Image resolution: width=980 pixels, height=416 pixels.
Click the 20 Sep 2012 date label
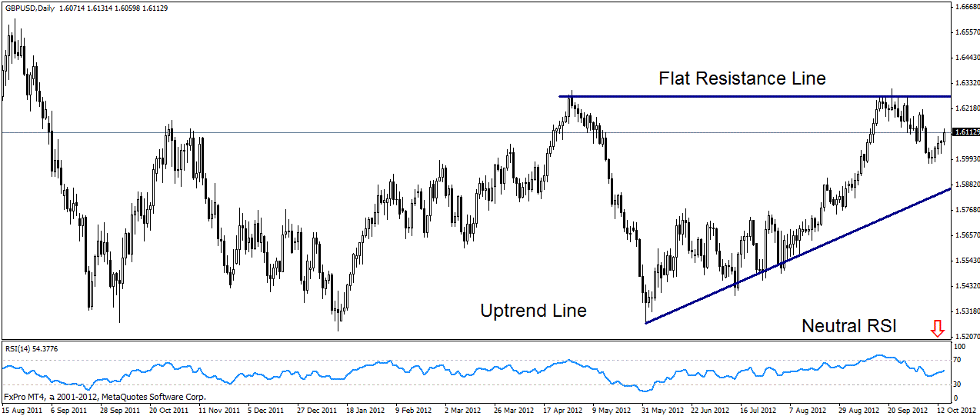pos(907,410)
